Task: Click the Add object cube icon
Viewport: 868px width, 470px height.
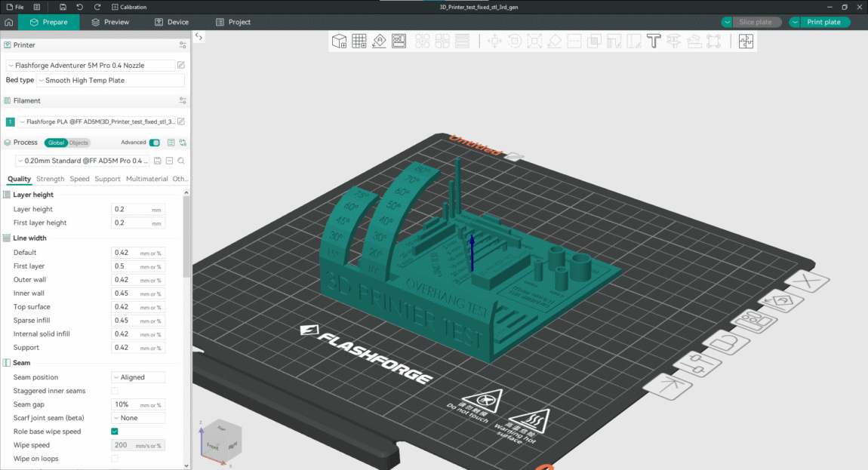Action: pyautogui.click(x=339, y=41)
